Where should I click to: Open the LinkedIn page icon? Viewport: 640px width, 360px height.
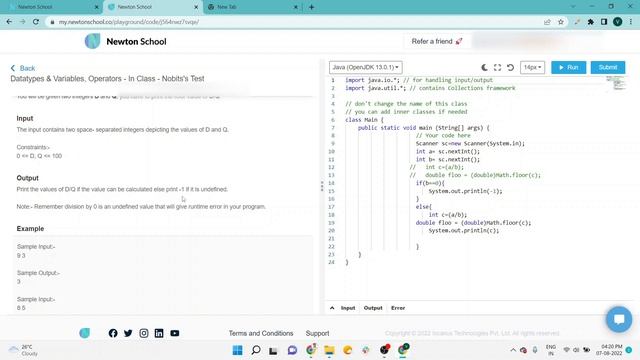click(159, 333)
